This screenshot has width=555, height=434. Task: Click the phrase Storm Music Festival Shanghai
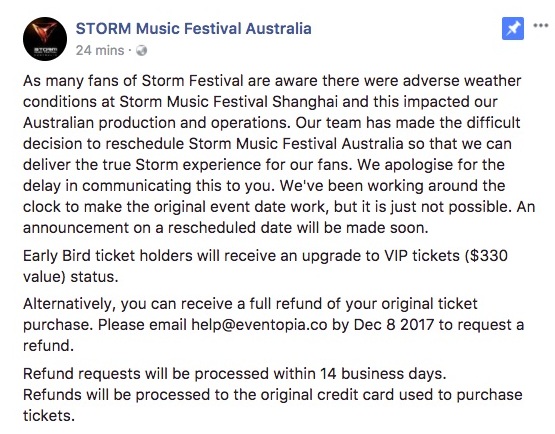pyautogui.click(x=229, y=102)
